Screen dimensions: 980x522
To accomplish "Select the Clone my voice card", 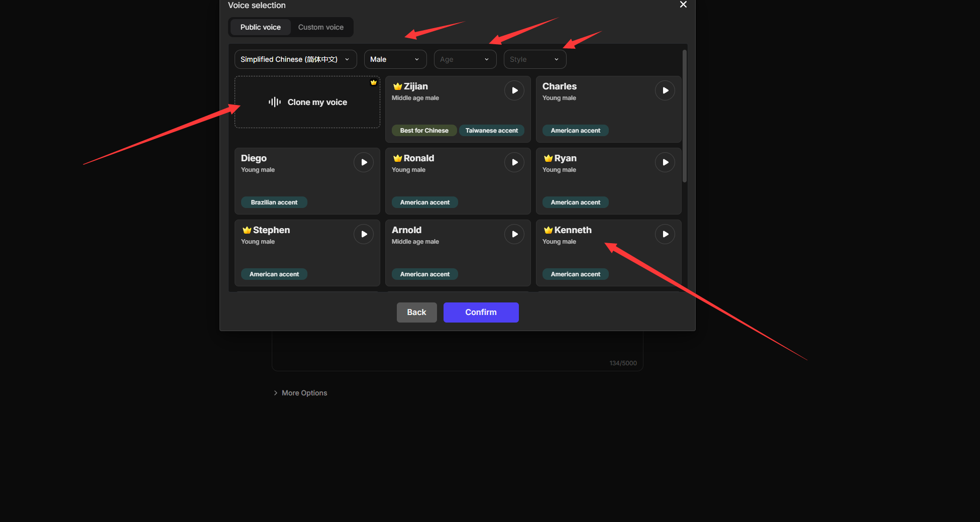I will coord(307,102).
